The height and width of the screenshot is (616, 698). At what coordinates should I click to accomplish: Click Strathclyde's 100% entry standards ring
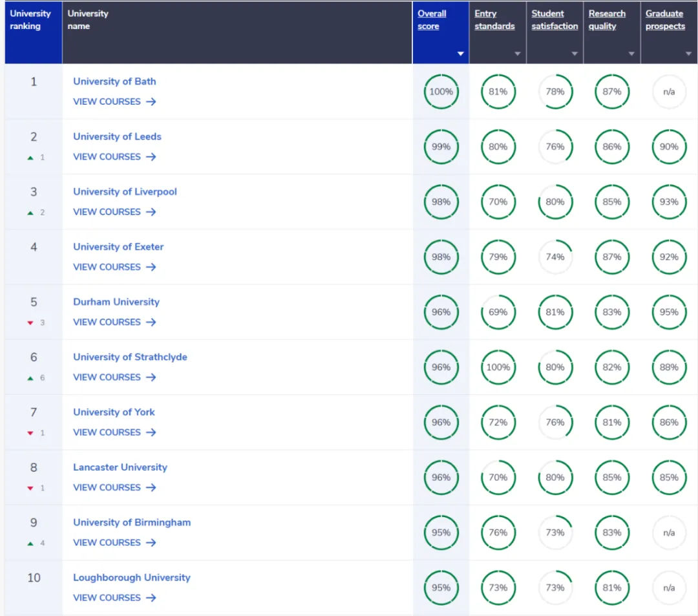point(498,367)
